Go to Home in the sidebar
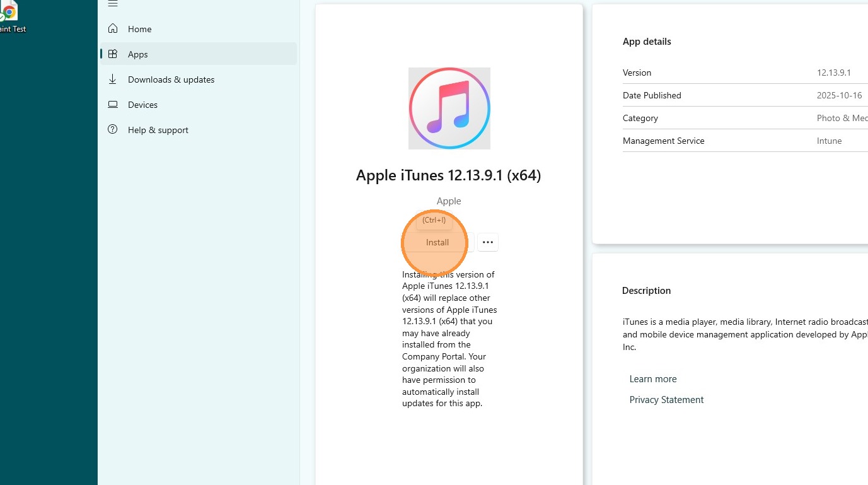Viewport: 868px width, 485px height. click(199, 29)
